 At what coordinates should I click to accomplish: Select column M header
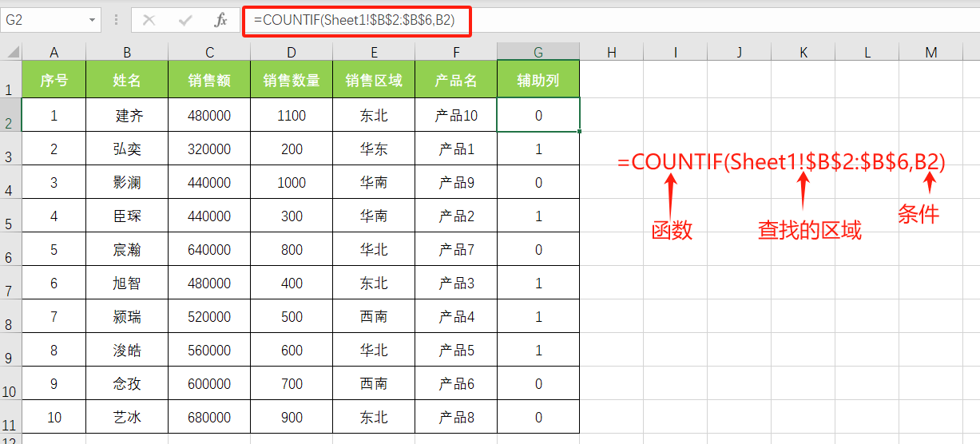pyautogui.click(x=930, y=53)
